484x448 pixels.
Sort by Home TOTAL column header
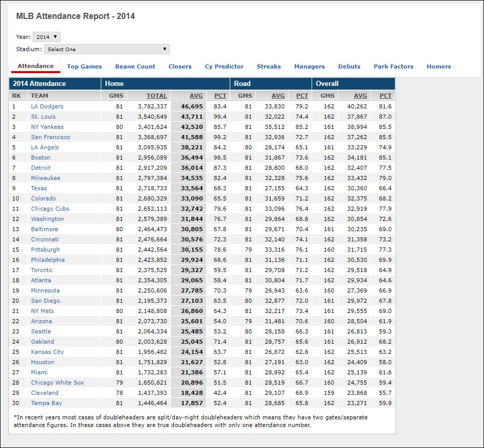(x=157, y=96)
